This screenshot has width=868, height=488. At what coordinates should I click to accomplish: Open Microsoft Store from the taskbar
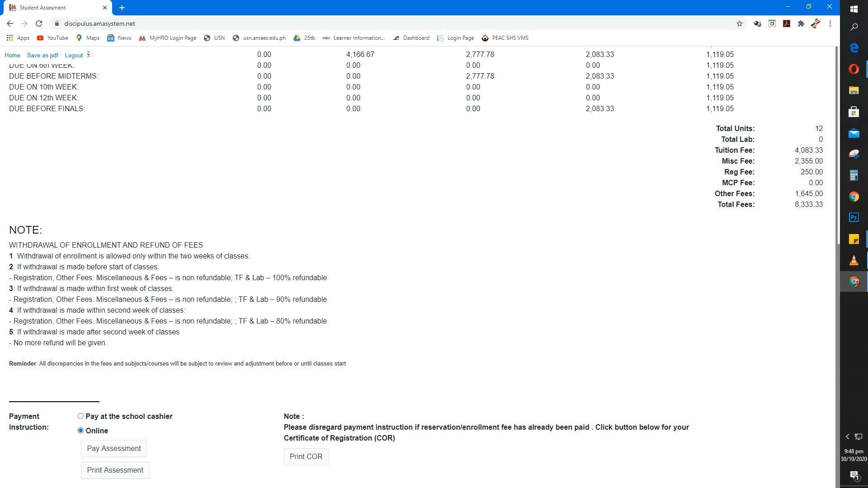tap(854, 112)
